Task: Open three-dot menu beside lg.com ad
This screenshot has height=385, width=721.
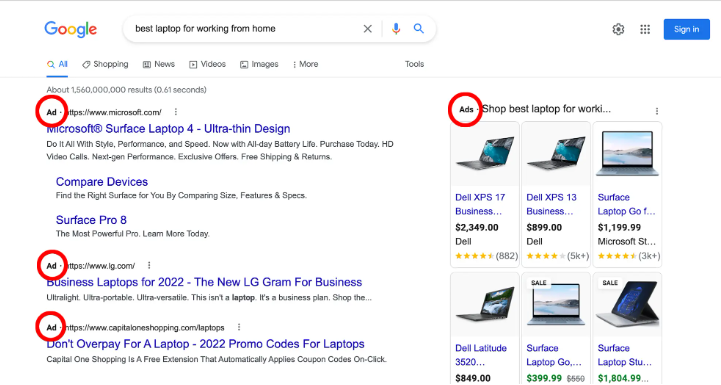Action: (x=149, y=265)
